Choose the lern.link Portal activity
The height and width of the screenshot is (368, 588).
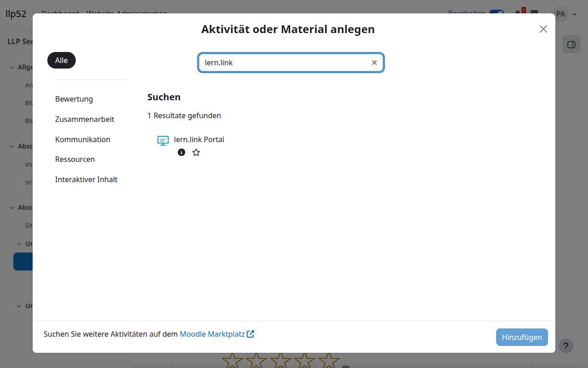coord(199,139)
